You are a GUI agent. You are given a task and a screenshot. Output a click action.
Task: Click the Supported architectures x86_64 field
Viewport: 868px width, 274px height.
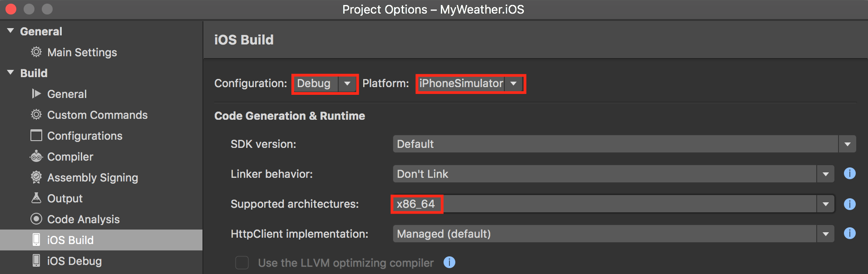coord(613,204)
